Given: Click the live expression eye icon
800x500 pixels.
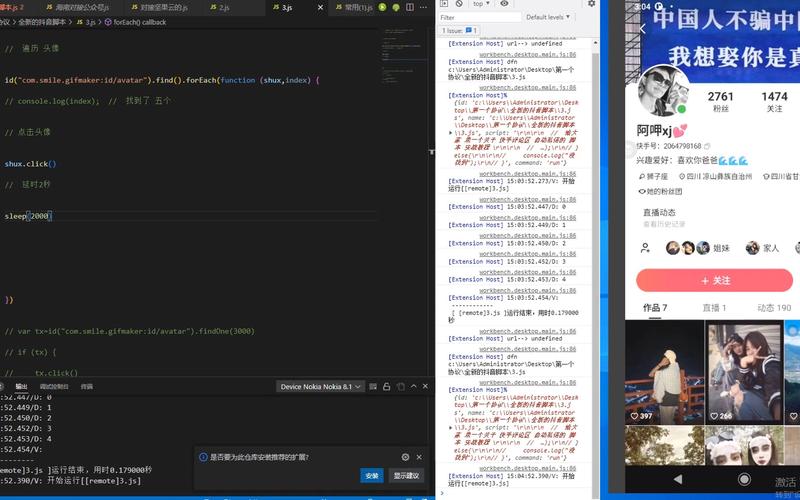Looking at the screenshot, I should 504,4.
